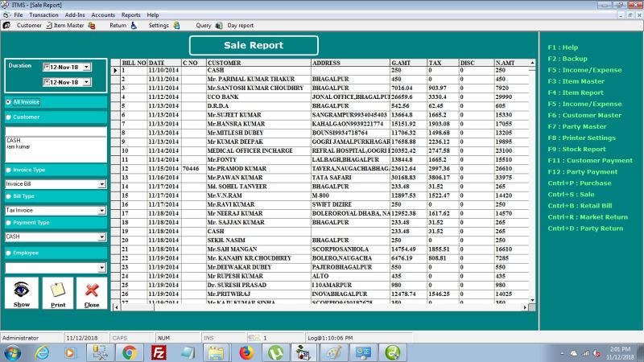Expand the Invoice Bill dropdown
The image size is (644, 362).
[x=102, y=184]
